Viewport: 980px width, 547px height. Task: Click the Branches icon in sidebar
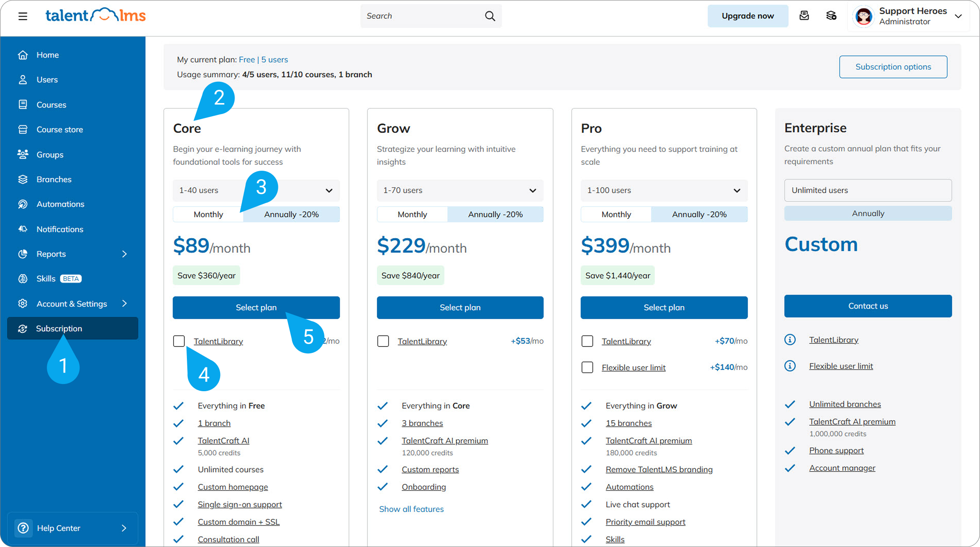coord(23,179)
